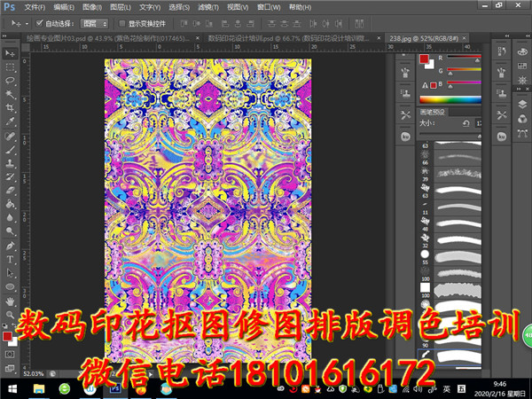Image resolution: width=532 pixels, height=399 pixels.
Task: Enable the 显示变换控件 checkbox
Action: (x=121, y=23)
